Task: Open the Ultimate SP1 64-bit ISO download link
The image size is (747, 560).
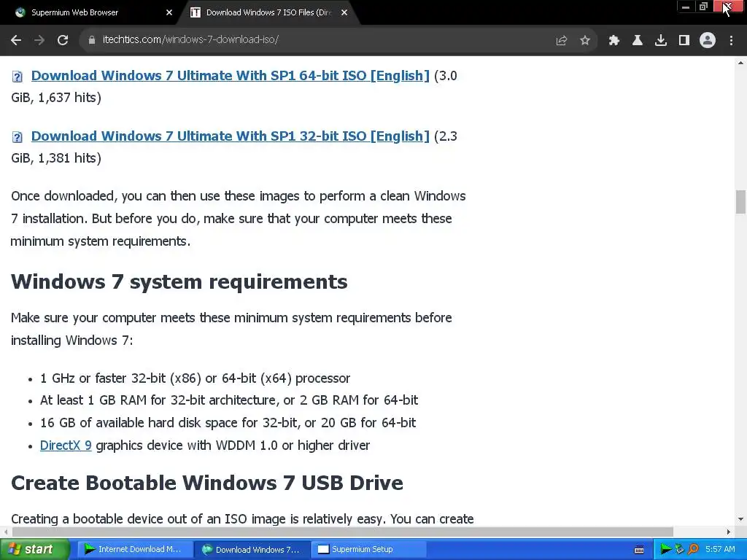Action: 230,75
